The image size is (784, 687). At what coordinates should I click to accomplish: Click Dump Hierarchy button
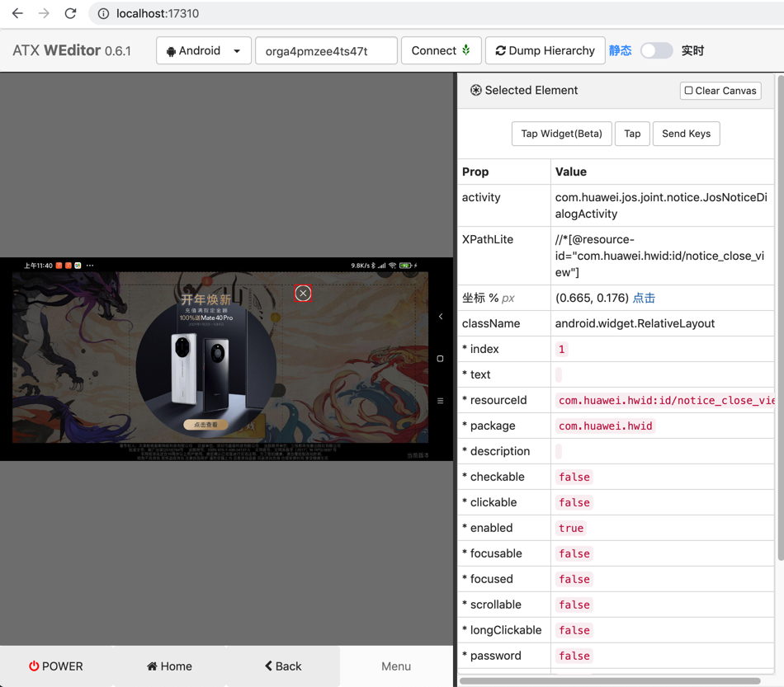click(x=545, y=50)
